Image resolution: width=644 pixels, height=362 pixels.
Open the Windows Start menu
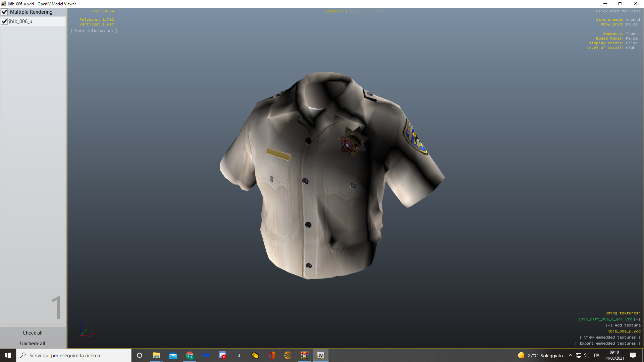coord(8,355)
